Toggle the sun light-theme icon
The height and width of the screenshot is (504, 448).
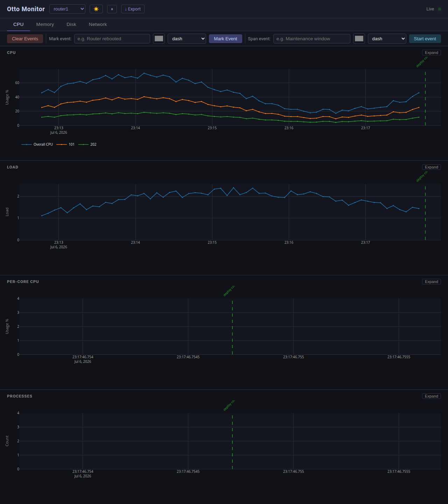96,9
